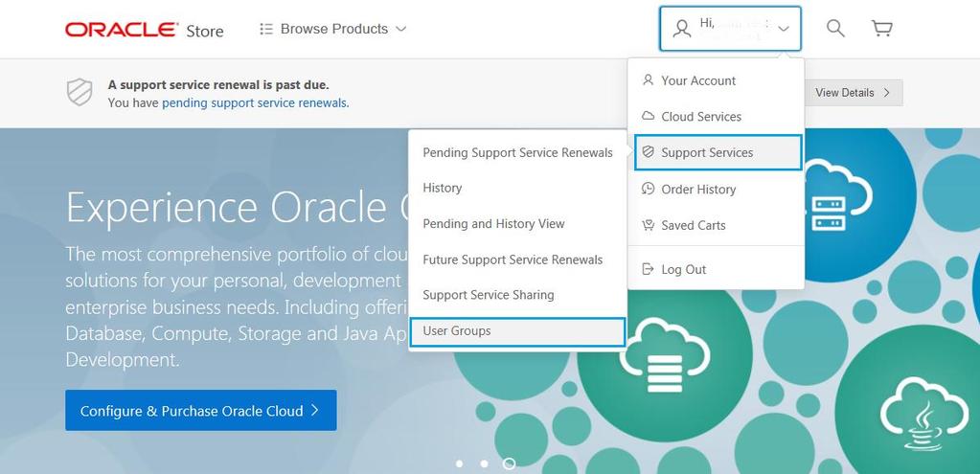This screenshot has width=980, height=474.
Task: Click the Experience Oracle hero heading
Action: click(237, 207)
